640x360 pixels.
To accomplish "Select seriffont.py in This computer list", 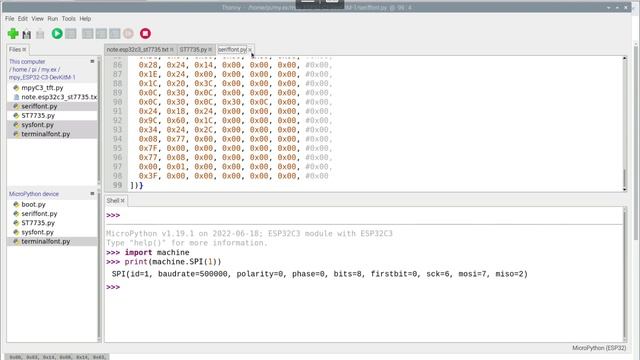I will point(39,106).
